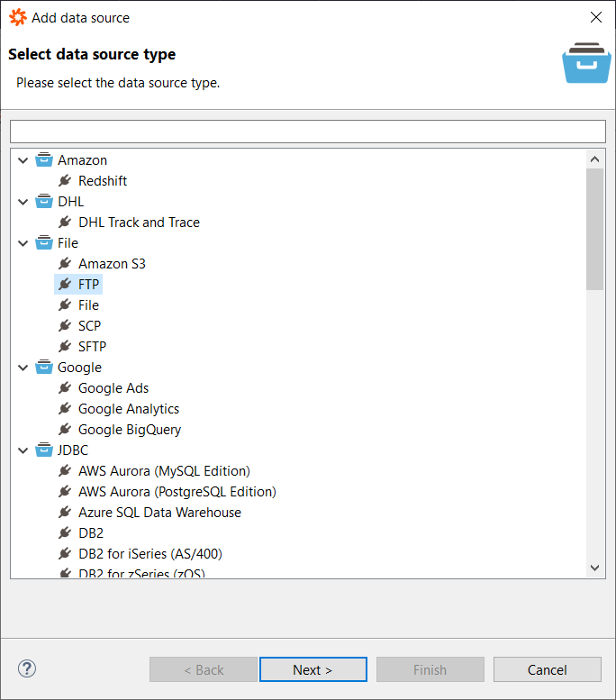Screen dimensions: 616x700
Task: Select the SFTP data source label
Action: pos(93,347)
